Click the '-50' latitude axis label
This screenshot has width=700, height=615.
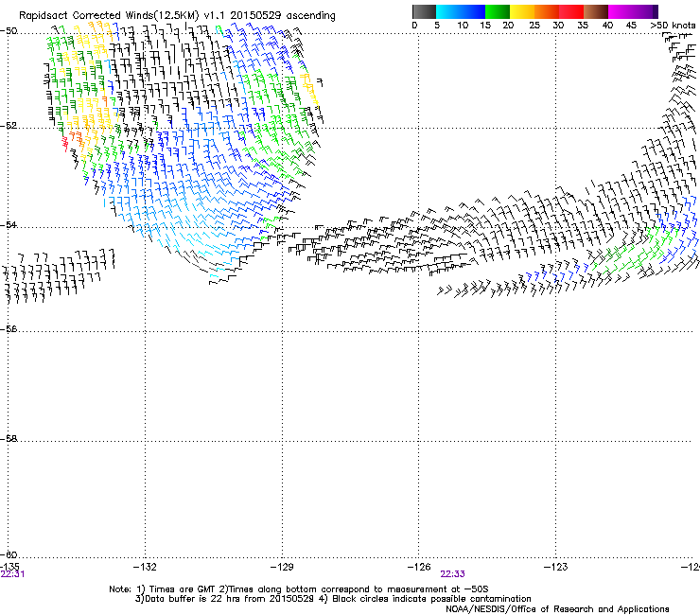click(x=9, y=31)
